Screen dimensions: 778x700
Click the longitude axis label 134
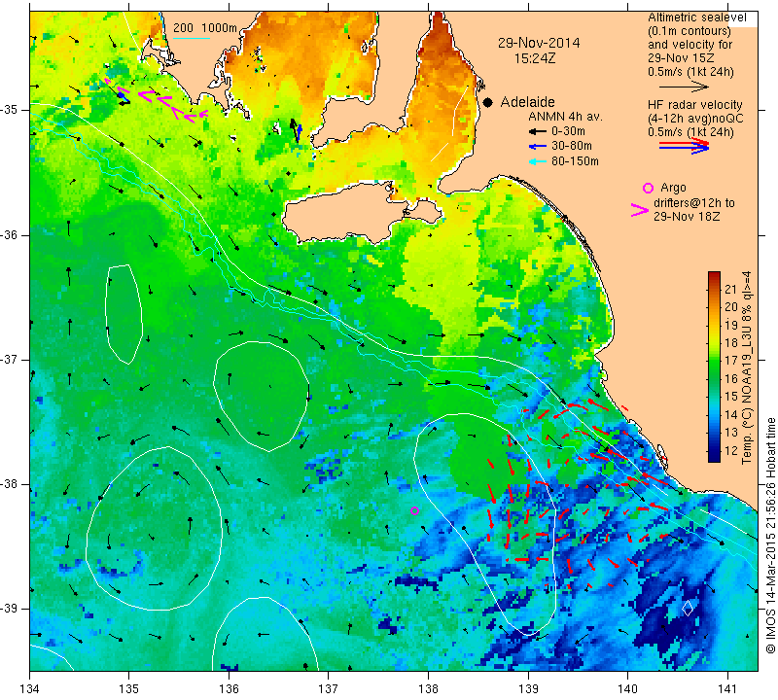[30, 689]
